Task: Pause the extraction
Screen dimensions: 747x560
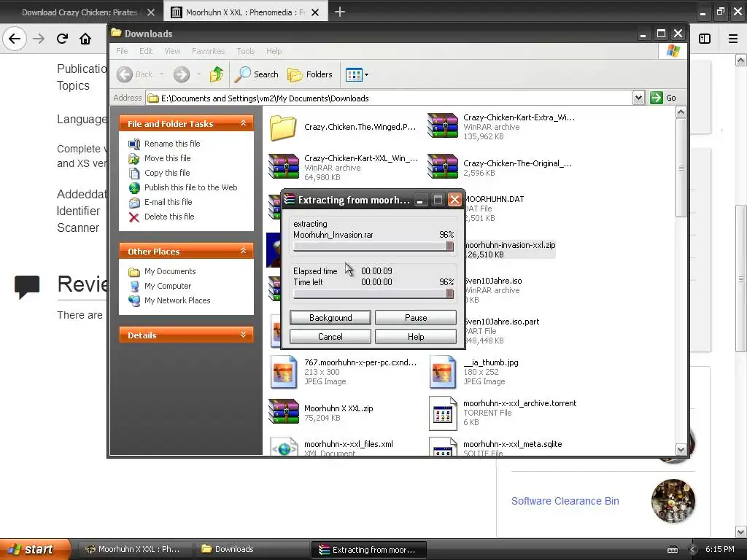Action: [x=415, y=318]
